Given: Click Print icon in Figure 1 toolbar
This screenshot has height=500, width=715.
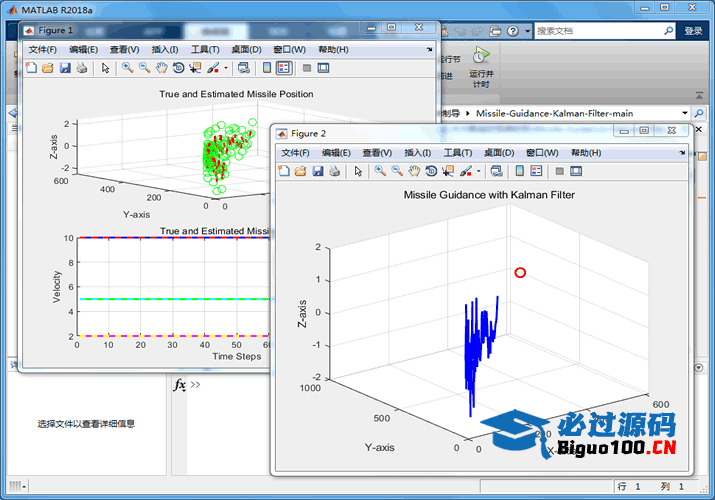Looking at the screenshot, I should click(82, 68).
